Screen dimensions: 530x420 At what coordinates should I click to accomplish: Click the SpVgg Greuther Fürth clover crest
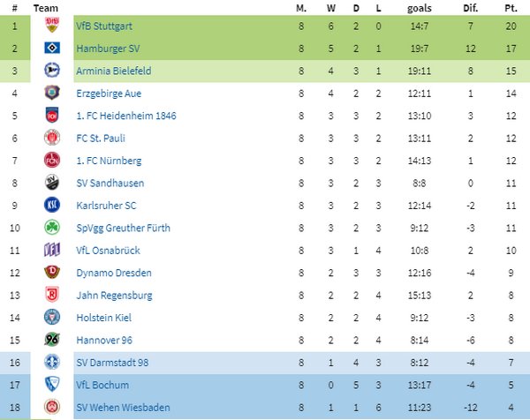(x=52, y=228)
